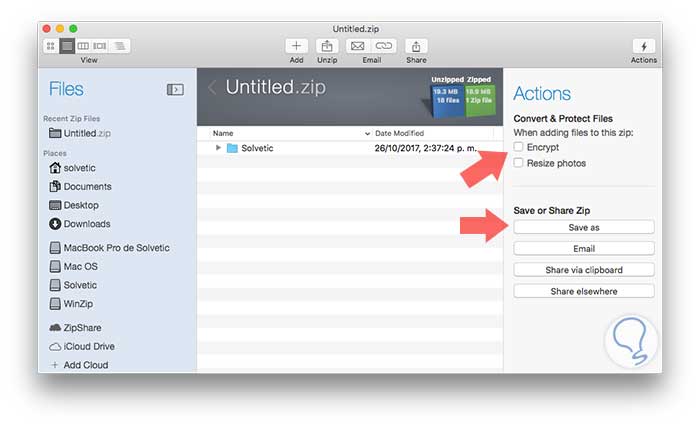Go back using the arrow beside Untitled.zip
700x427 pixels.
pos(212,88)
